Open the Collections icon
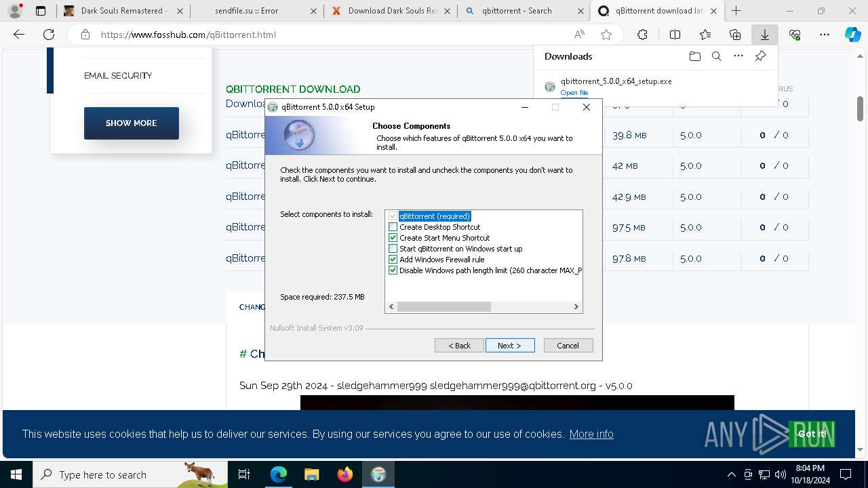The image size is (868, 488). [x=735, y=35]
